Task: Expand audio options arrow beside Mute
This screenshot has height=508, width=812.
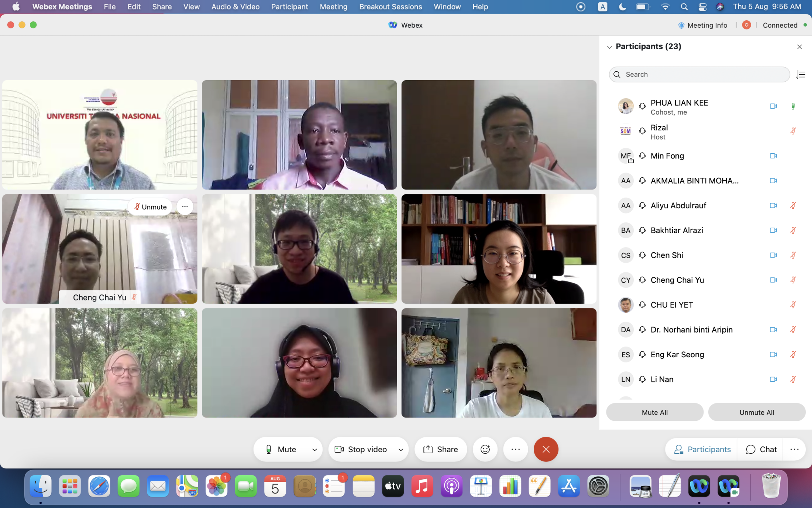Action: (314, 450)
